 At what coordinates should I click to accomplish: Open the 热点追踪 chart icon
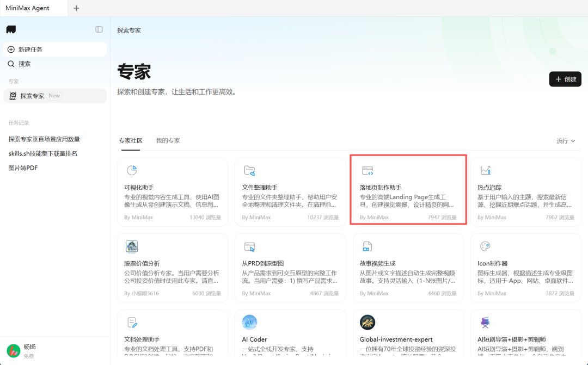485,170
